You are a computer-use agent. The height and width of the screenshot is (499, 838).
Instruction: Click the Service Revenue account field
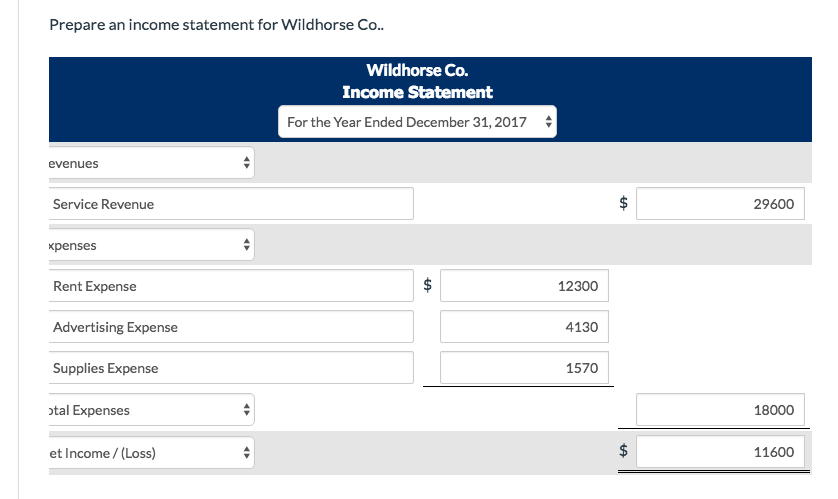(231, 204)
